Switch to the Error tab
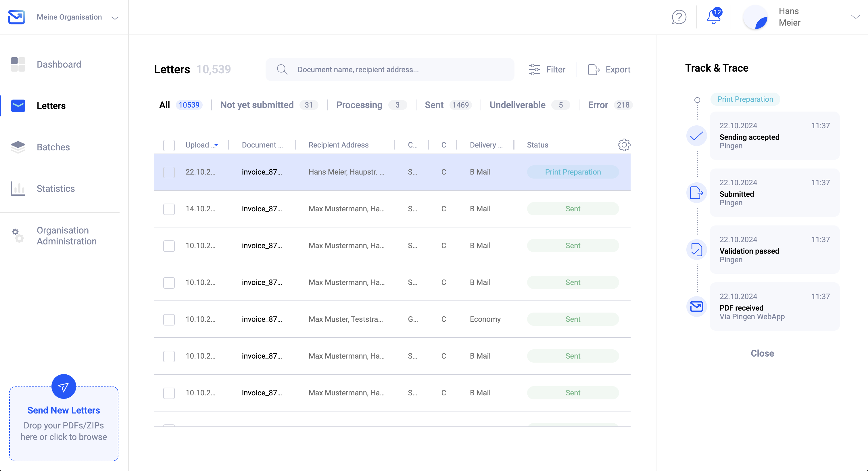The height and width of the screenshot is (471, 868). tap(610, 105)
